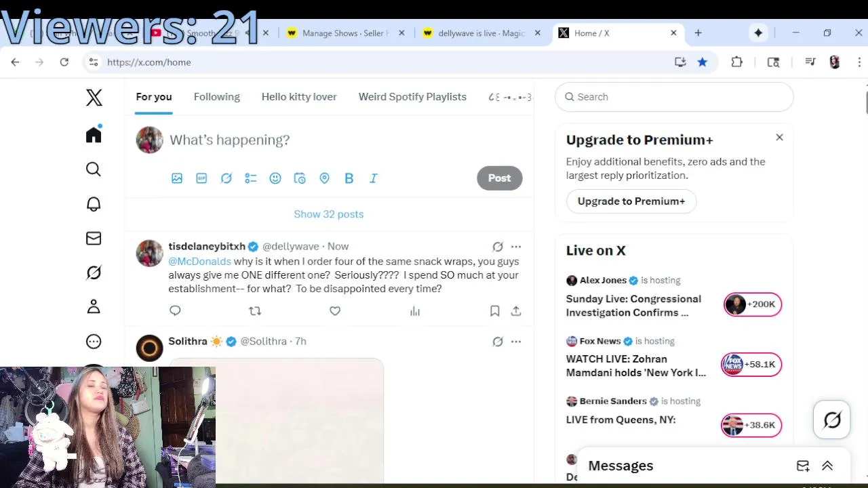
Task: Apply bold formatting in composer
Action: tap(349, 178)
